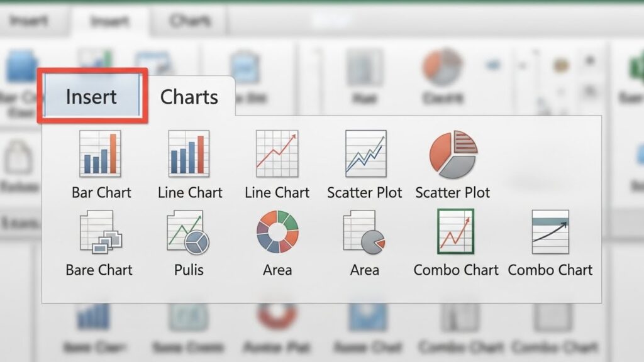The image size is (644, 362).
Task: Choose the Line Chart with blue bars
Action: pyautogui.click(x=189, y=154)
